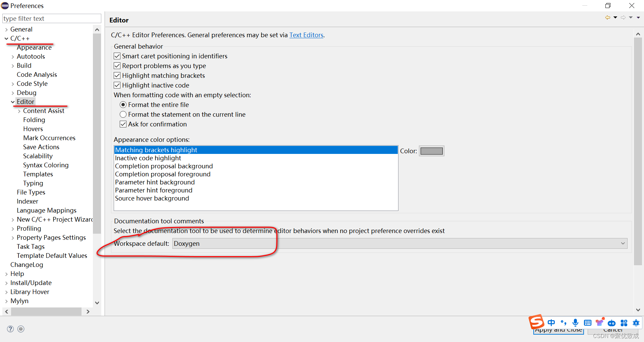Screen dimensions: 644x342
Task: Toggle Ask for confirmation checkbox
Action: pos(123,124)
